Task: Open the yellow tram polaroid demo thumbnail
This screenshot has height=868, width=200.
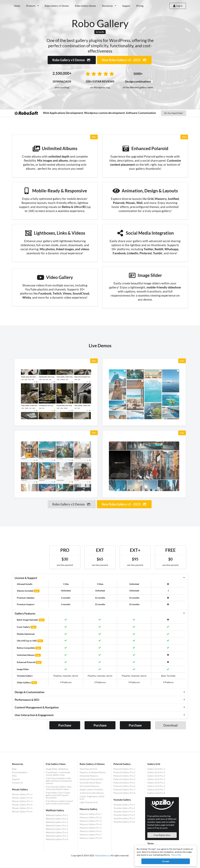Action: 56,466
